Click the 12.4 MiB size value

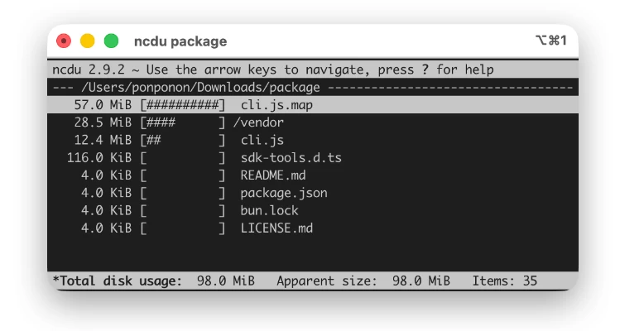[103, 140]
